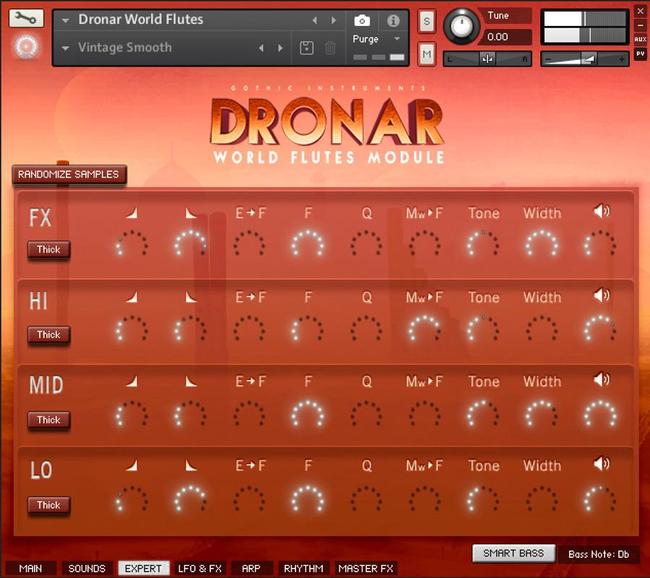Open the Dronar World Flutes instrument dropdown
The width and height of the screenshot is (650, 578).
point(65,20)
